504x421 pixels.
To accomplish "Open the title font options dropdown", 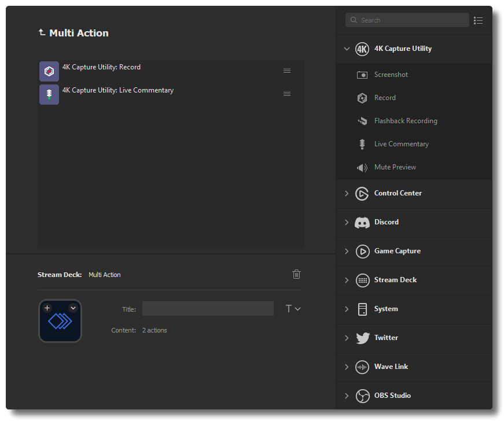I will click(x=293, y=309).
